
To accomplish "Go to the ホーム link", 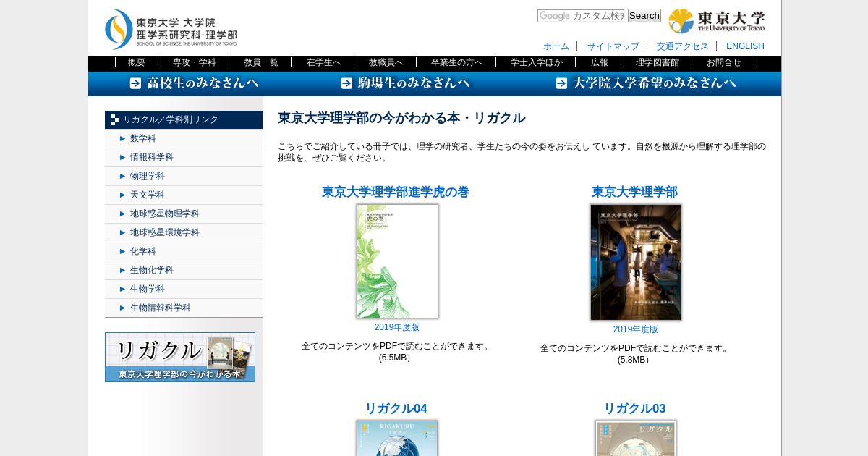I will (556, 46).
